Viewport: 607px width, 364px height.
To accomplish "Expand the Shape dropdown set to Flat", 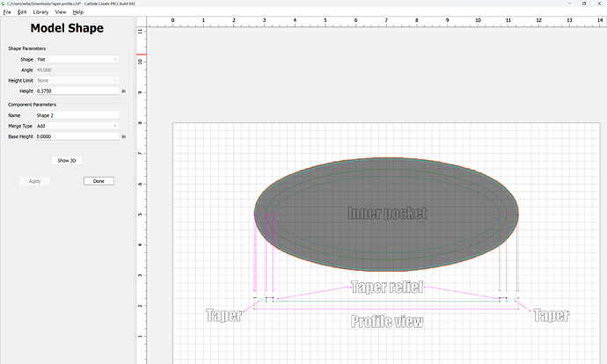I will (77, 59).
